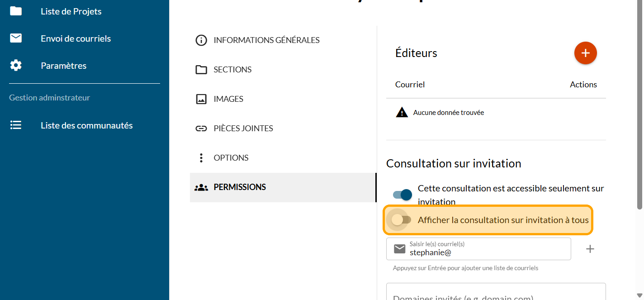The image size is (644, 300).
Task: Click the list icon beside Liste des communautés
Action: (x=16, y=125)
